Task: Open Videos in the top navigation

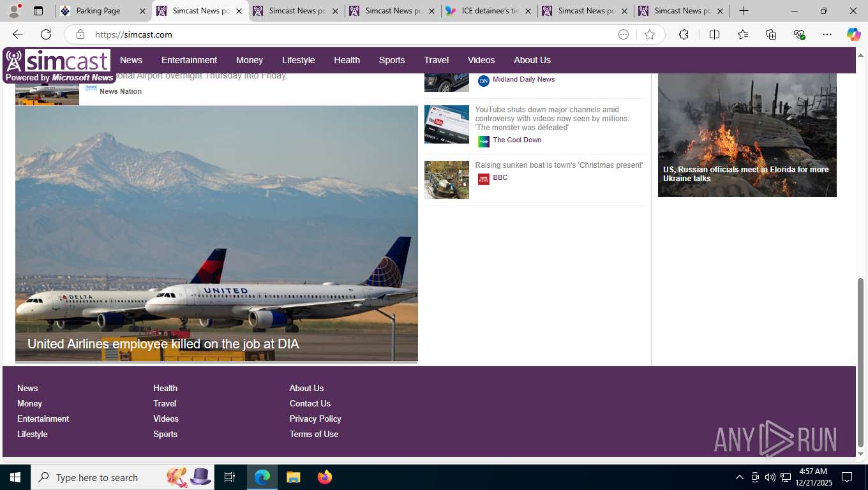Action: [481, 60]
